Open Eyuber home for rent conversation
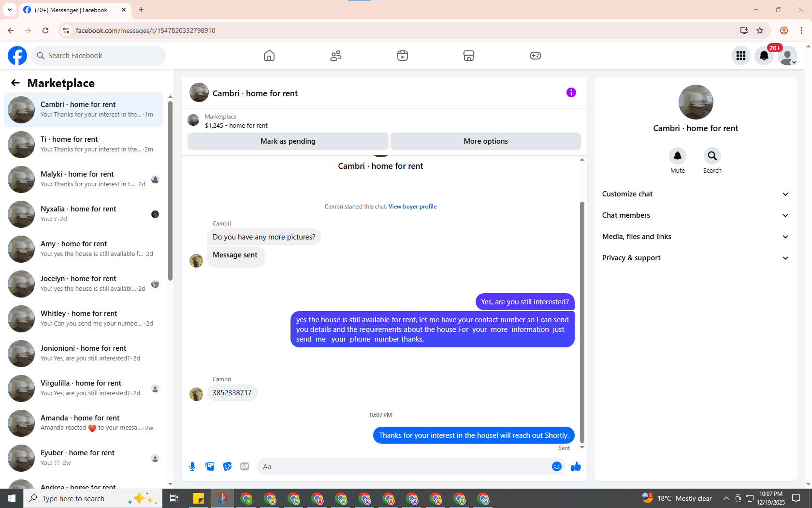 [84, 458]
